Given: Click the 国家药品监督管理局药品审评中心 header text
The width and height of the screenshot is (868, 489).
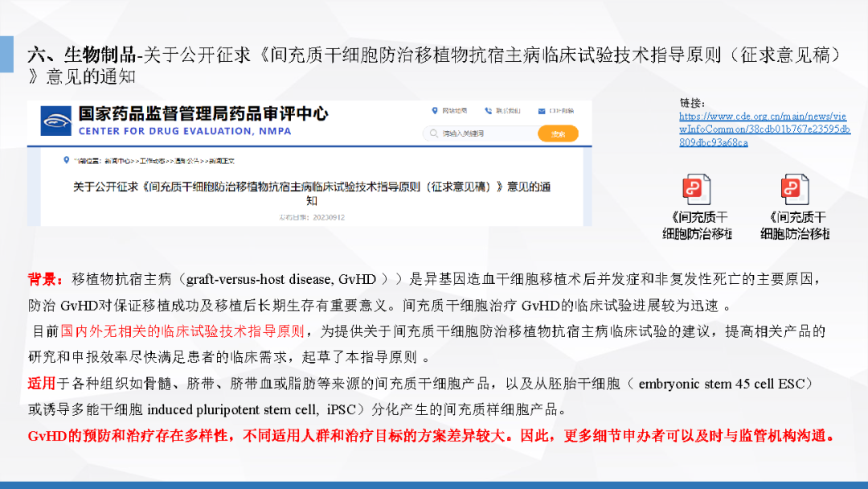Looking at the screenshot, I should tap(203, 113).
